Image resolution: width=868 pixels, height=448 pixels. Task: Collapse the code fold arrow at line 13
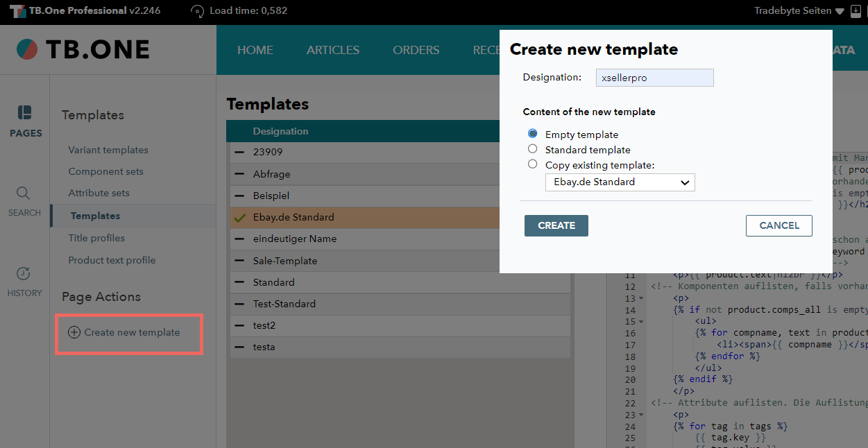point(642,298)
